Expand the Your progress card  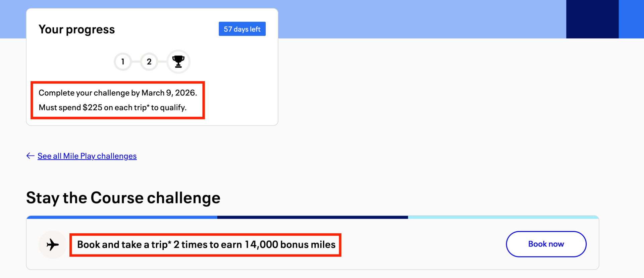(x=152, y=66)
